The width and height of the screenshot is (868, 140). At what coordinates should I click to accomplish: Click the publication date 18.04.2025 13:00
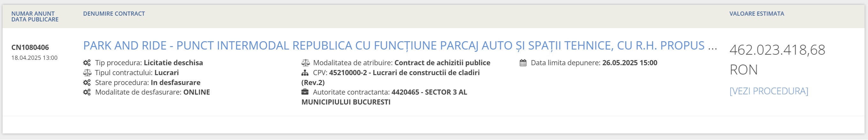point(34,58)
